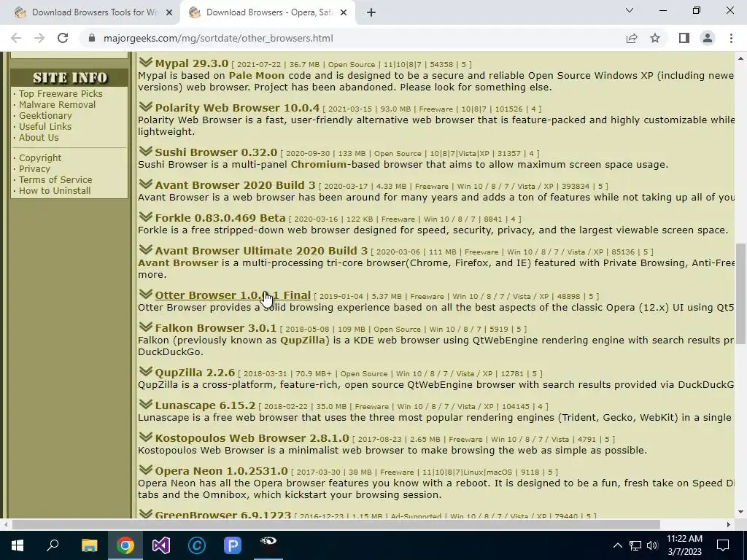Open Geektionary sidebar link
Screen dimensions: 747x560
45,116
